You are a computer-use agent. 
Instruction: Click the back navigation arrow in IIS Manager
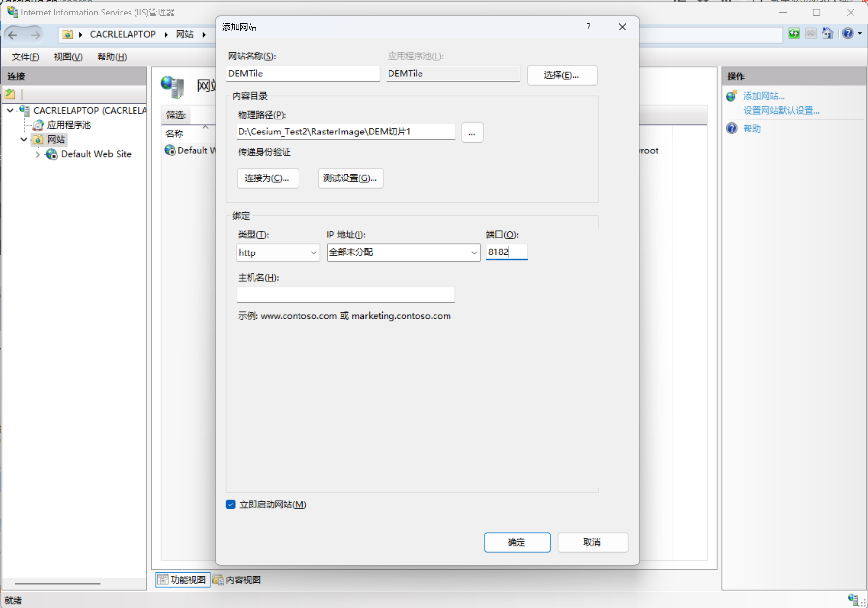point(13,34)
